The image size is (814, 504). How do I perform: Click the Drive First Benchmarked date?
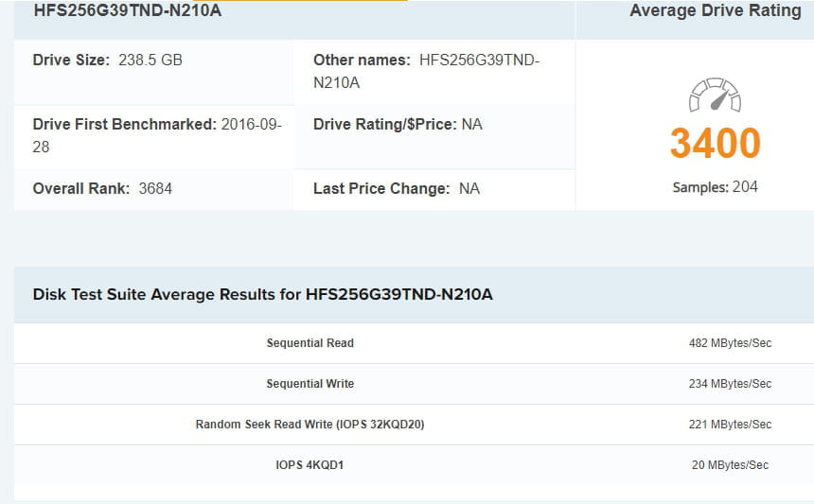(157, 135)
